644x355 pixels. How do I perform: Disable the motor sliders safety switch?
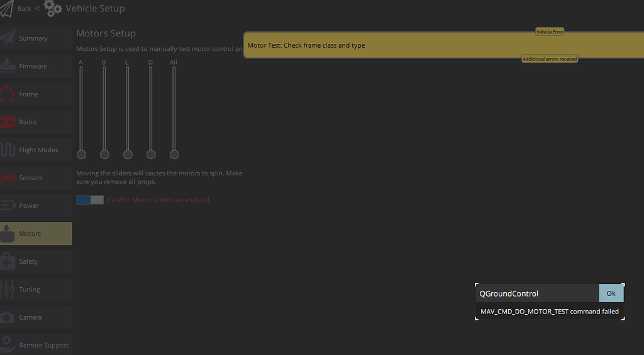pos(89,200)
